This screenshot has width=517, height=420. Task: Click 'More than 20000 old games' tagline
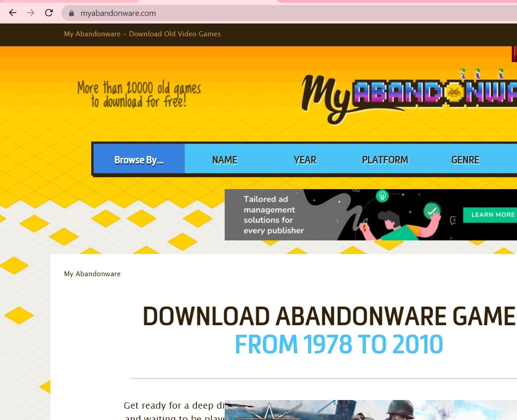click(x=139, y=94)
